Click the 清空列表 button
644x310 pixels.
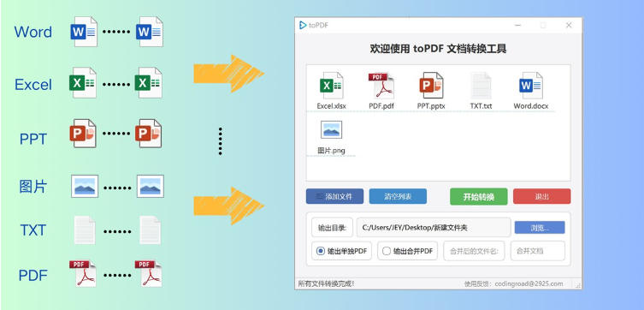click(x=398, y=196)
